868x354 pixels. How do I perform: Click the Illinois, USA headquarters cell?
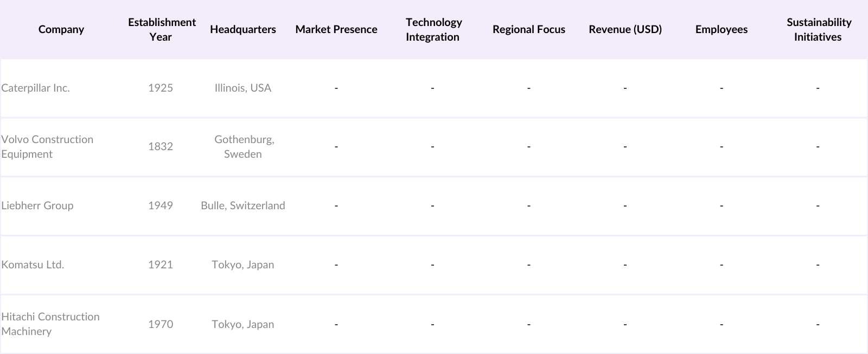click(243, 88)
